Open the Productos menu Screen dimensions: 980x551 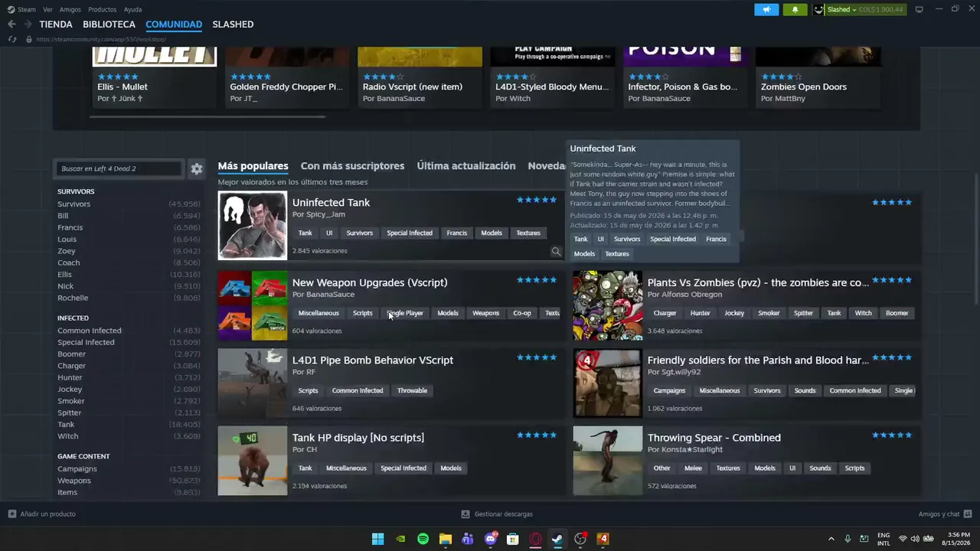tap(102, 9)
